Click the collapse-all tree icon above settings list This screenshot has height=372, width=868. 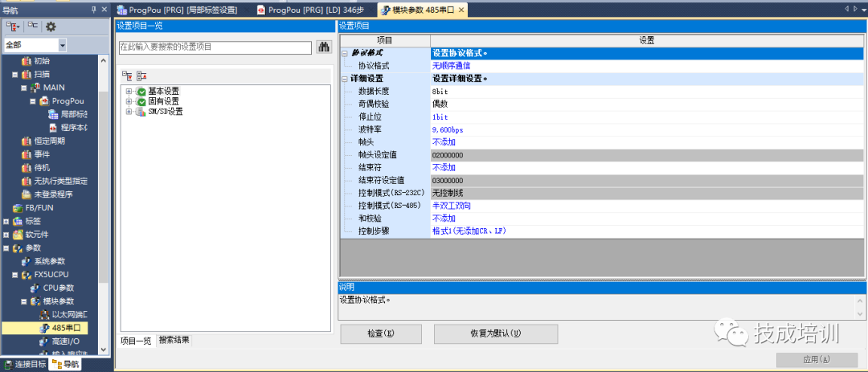tap(141, 76)
